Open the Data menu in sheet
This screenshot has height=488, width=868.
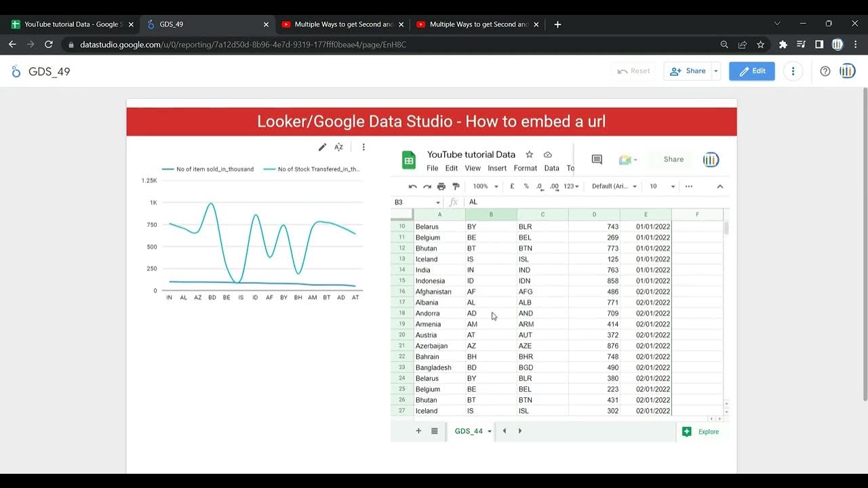pyautogui.click(x=552, y=168)
